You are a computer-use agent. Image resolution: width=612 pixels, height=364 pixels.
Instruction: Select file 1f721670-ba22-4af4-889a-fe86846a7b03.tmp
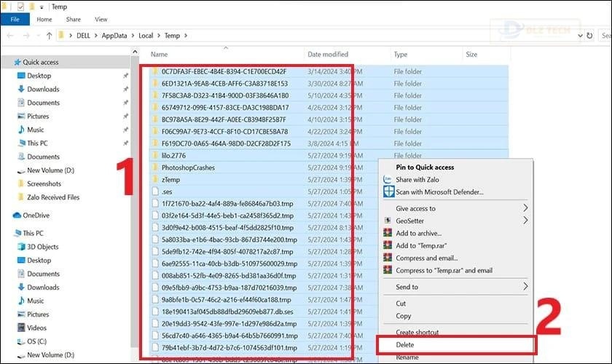[x=227, y=204]
